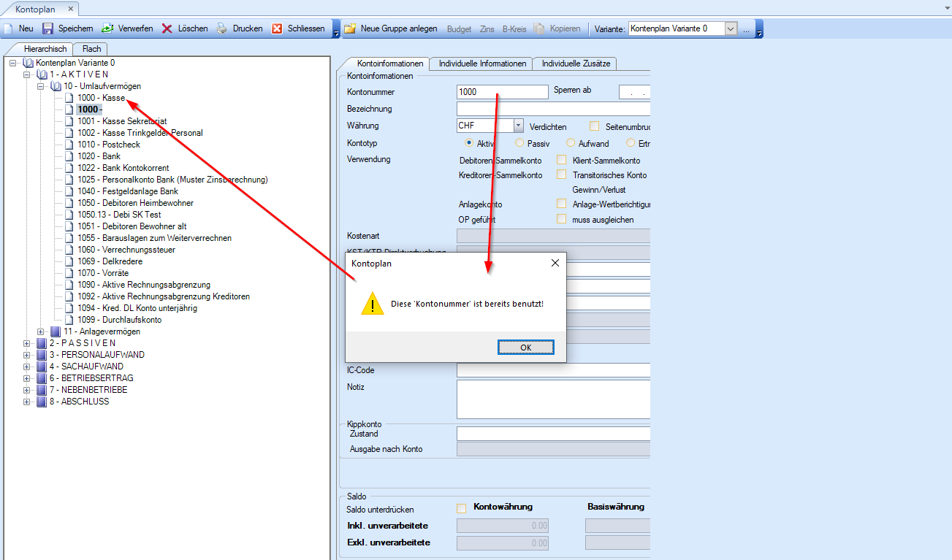Click the Kontonummer field containing 1000
This screenshot has height=560, width=952.
502,92
